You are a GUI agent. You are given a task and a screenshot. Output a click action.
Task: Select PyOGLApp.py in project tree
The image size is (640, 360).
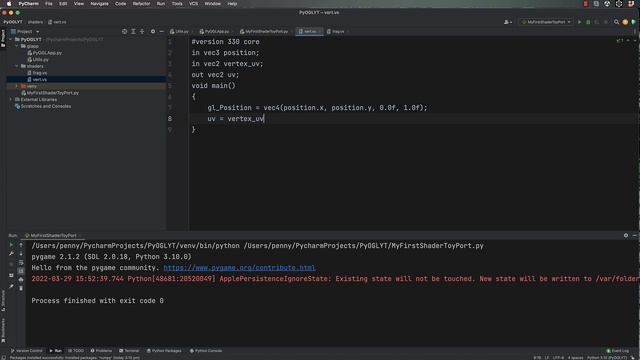tap(45, 53)
